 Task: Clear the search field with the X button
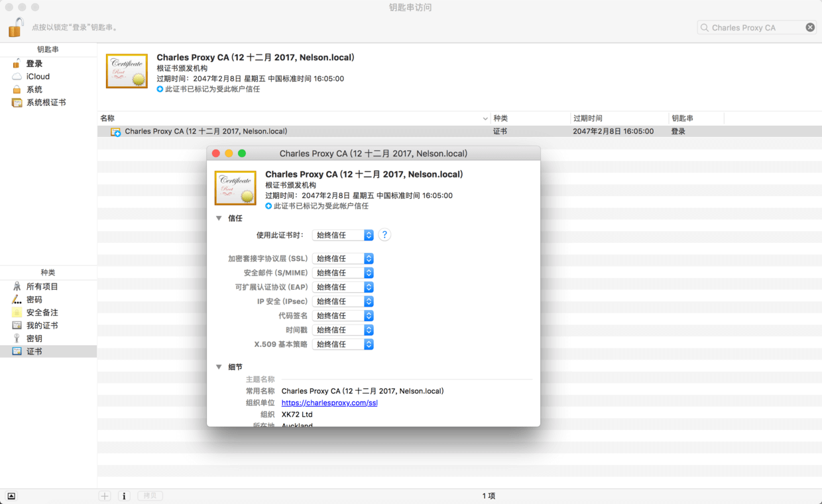[810, 27]
